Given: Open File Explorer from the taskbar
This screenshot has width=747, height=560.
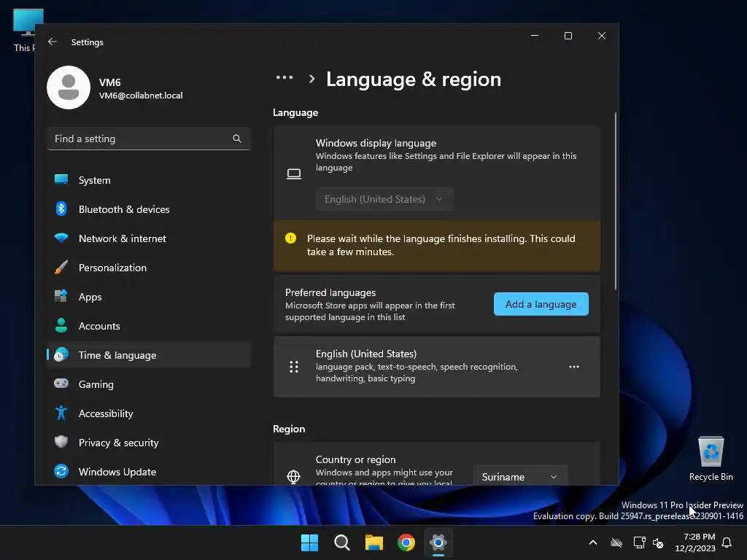Looking at the screenshot, I should pyautogui.click(x=374, y=542).
